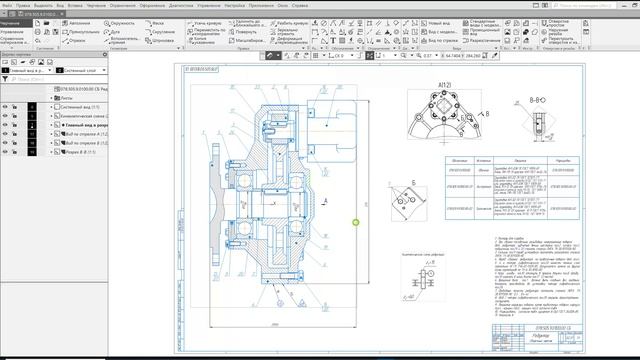
Task: Open the zoom 0.57 scale dropdown
Action: click(x=436, y=56)
